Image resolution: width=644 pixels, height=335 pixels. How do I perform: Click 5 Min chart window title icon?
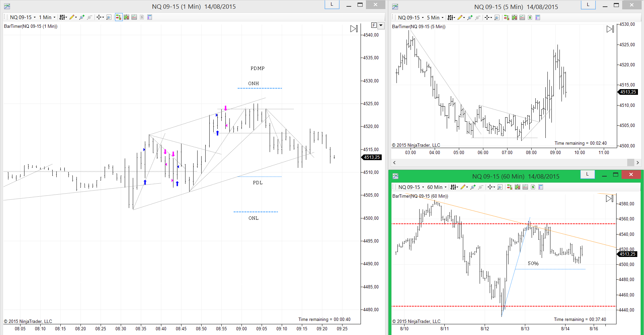click(395, 7)
